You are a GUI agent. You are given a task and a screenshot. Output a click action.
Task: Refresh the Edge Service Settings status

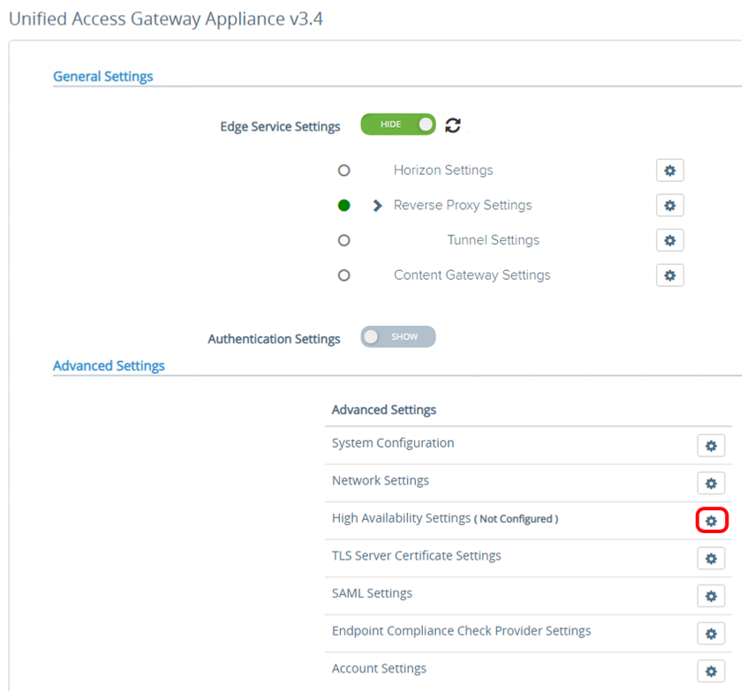click(x=452, y=124)
